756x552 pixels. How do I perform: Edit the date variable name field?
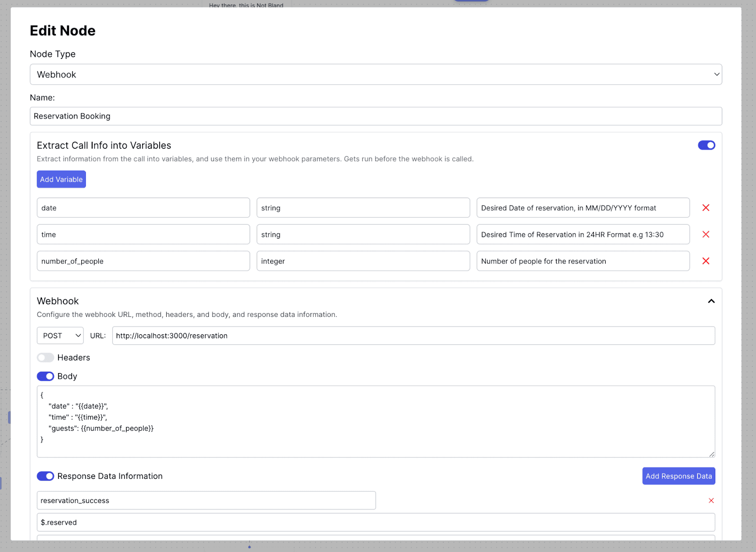point(143,207)
